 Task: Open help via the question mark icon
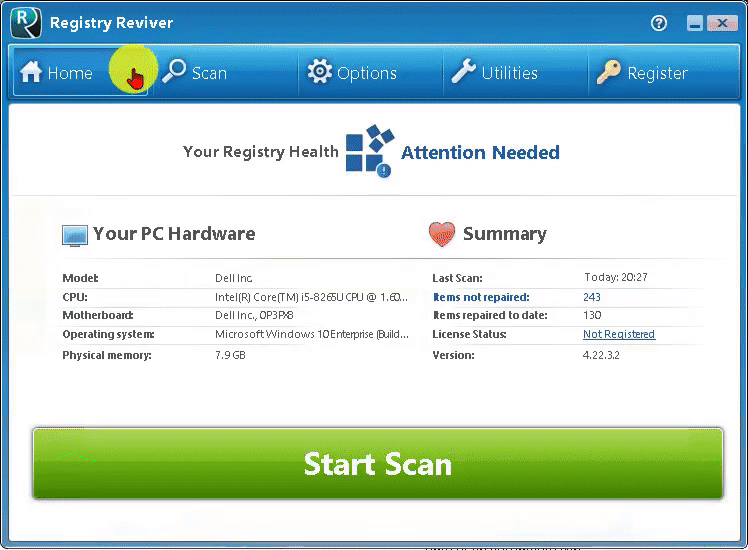[x=659, y=23]
